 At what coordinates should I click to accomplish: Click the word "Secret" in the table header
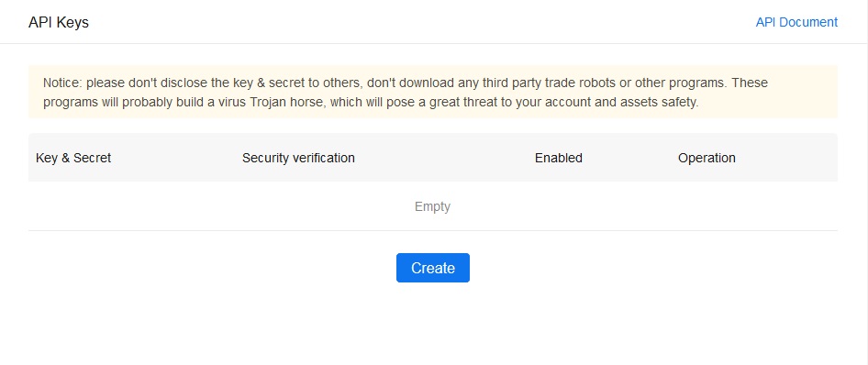coord(93,158)
